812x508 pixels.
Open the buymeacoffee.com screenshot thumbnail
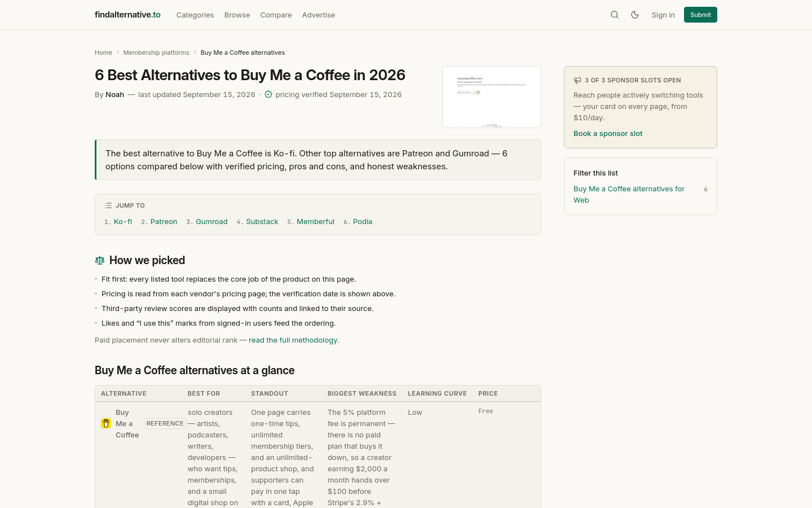[x=492, y=97]
